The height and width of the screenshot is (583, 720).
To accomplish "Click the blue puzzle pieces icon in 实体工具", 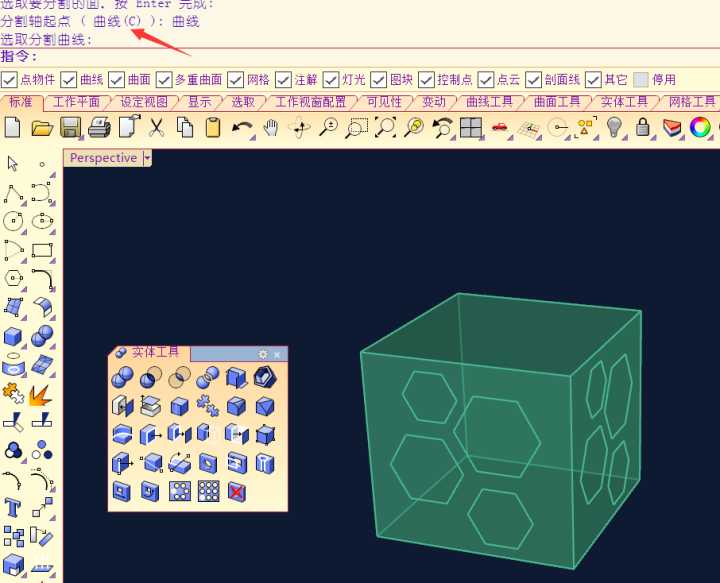I will 208,406.
